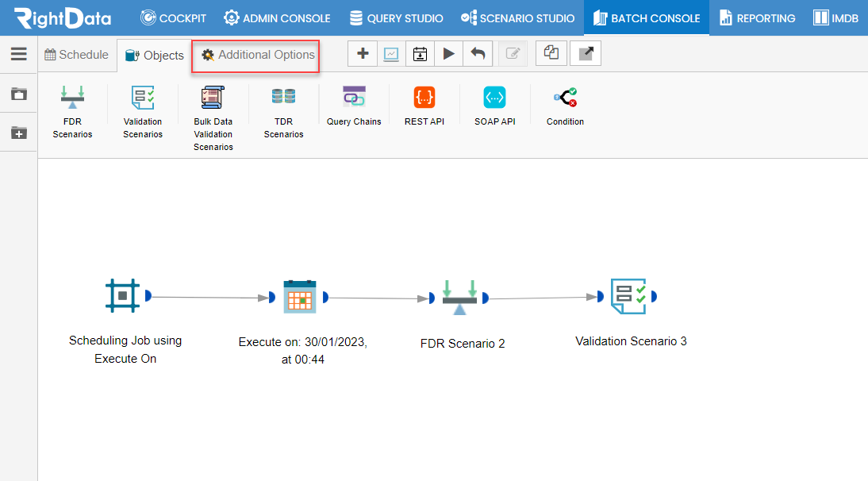Click the copy duplicate toolbar button
The width and height of the screenshot is (868, 481).
(x=551, y=54)
